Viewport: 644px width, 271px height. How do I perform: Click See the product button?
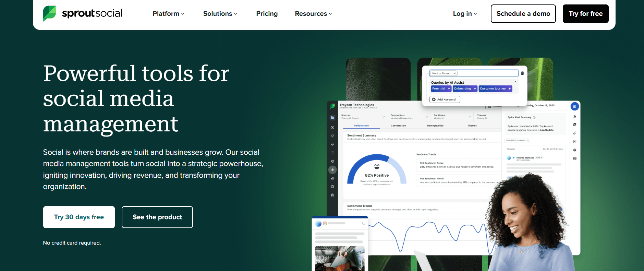157,217
